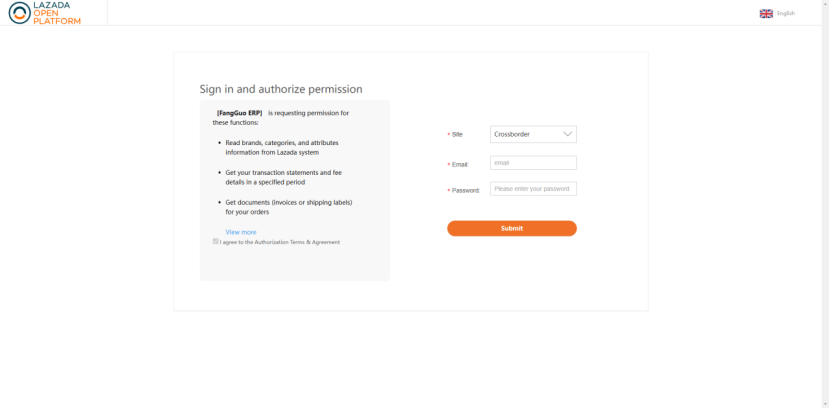Click the Lazada Open Platform title text
The width and height of the screenshot is (830, 409).
point(58,13)
